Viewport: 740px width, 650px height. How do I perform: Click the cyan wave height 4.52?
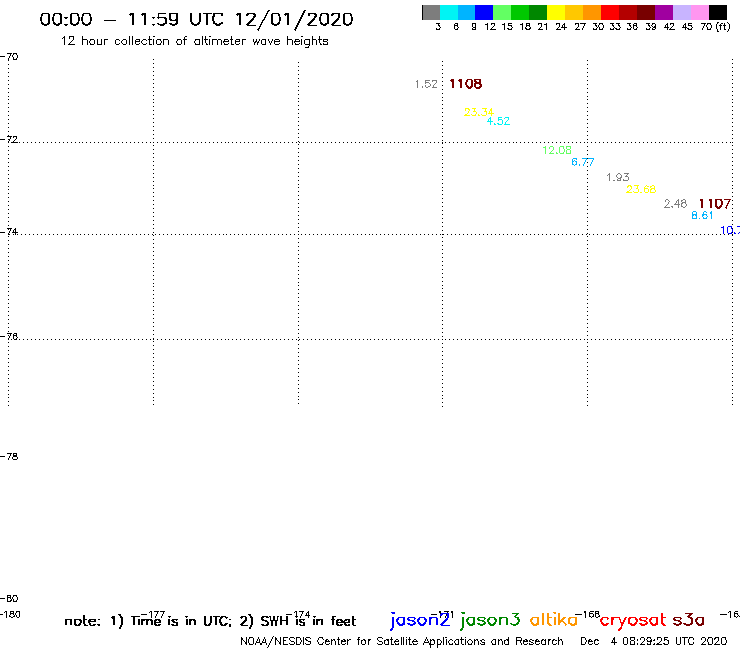point(498,121)
